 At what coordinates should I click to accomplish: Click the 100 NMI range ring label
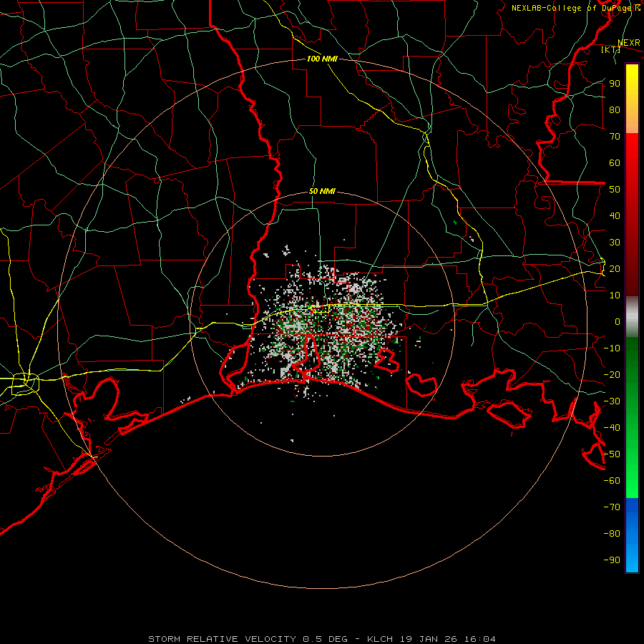click(322, 59)
